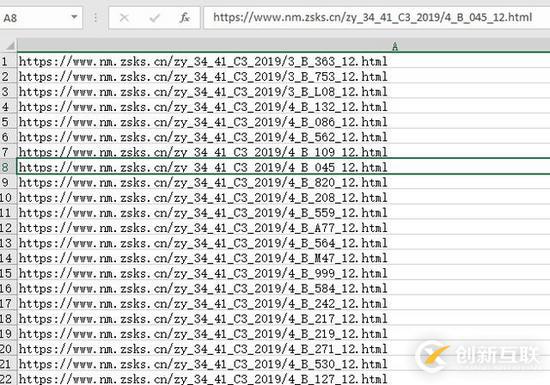550x385 pixels.
Task: Select cell with URL 4_B_242_12.html
Action: pyautogui.click(x=283, y=303)
